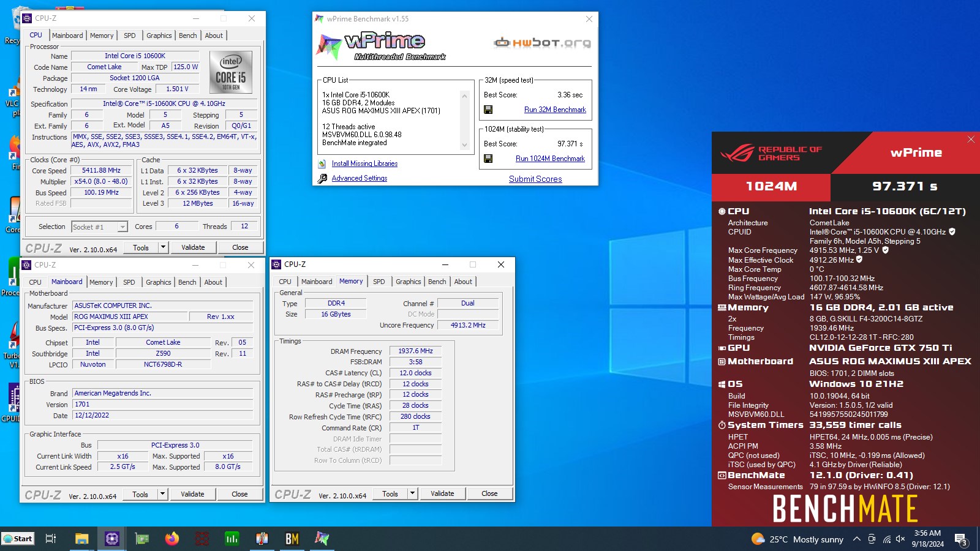Open the network Wi-Fi tray icon
Viewport: 980px width, 551px height.
(x=886, y=539)
